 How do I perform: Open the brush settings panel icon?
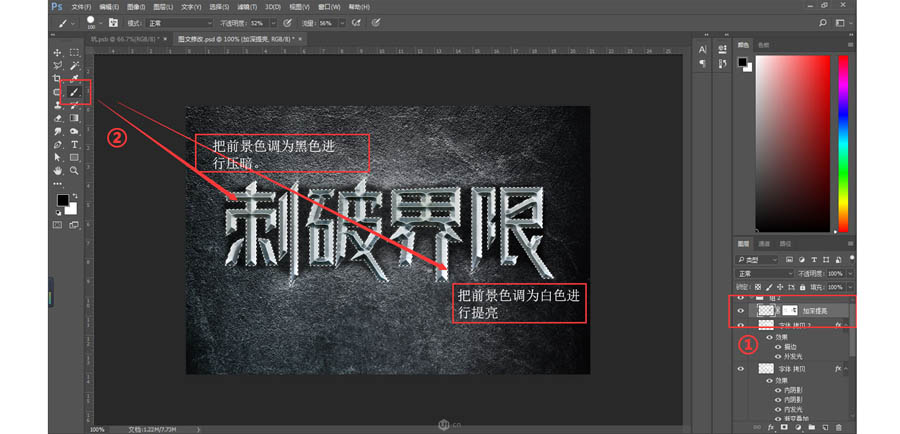pos(114,23)
